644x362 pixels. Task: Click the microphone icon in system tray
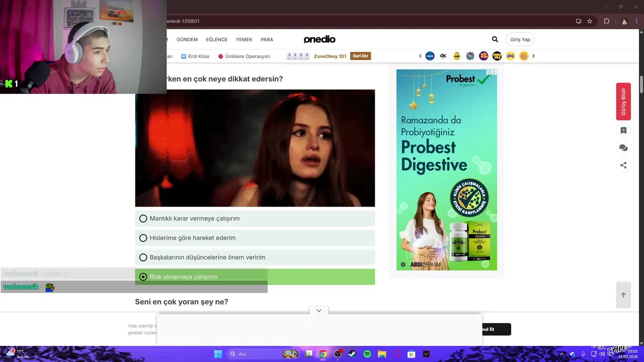coord(583,354)
